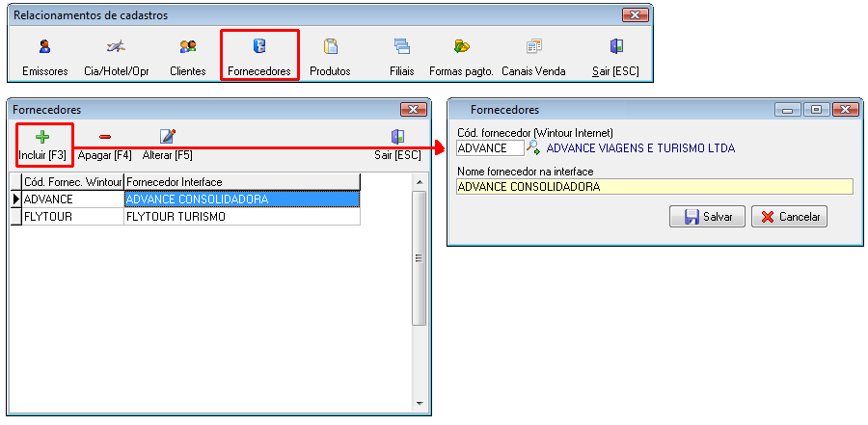The image size is (868, 425).
Task: Click the Cód. Fornec. Wintour column header
Action: point(72,181)
